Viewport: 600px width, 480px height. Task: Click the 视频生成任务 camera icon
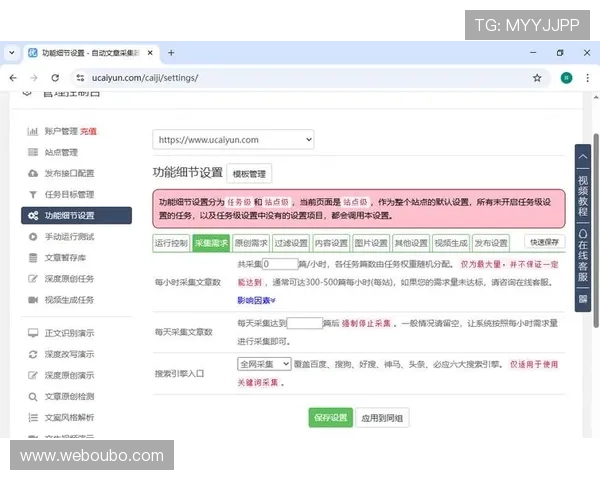click(x=33, y=300)
